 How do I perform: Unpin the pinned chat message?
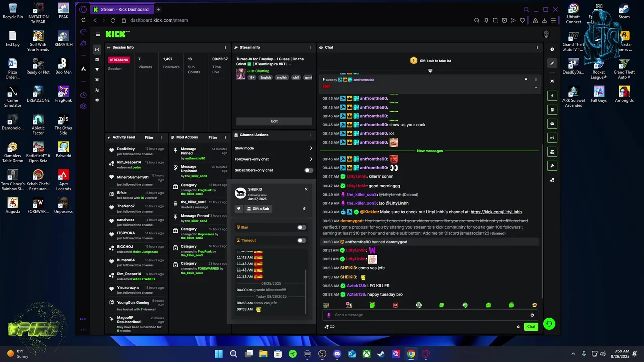(526, 80)
